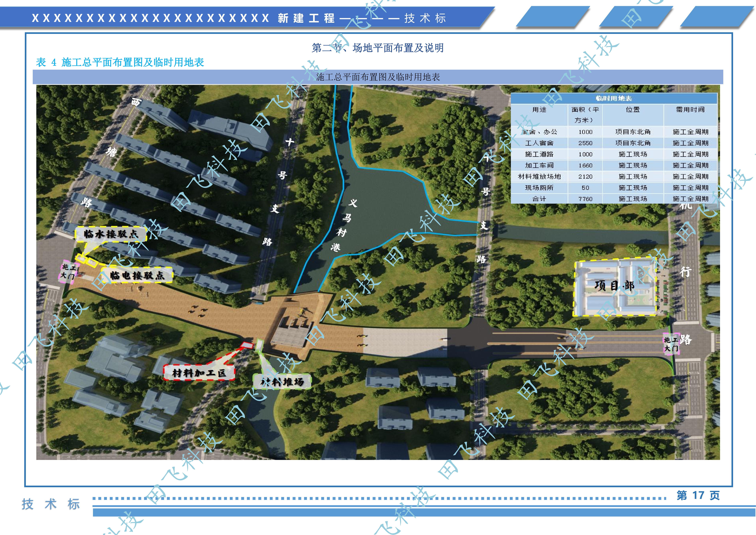Screen dimensions: 756x535
Task: Click 项目东北角 in the 工人宿舍 row
Action: 633,143
